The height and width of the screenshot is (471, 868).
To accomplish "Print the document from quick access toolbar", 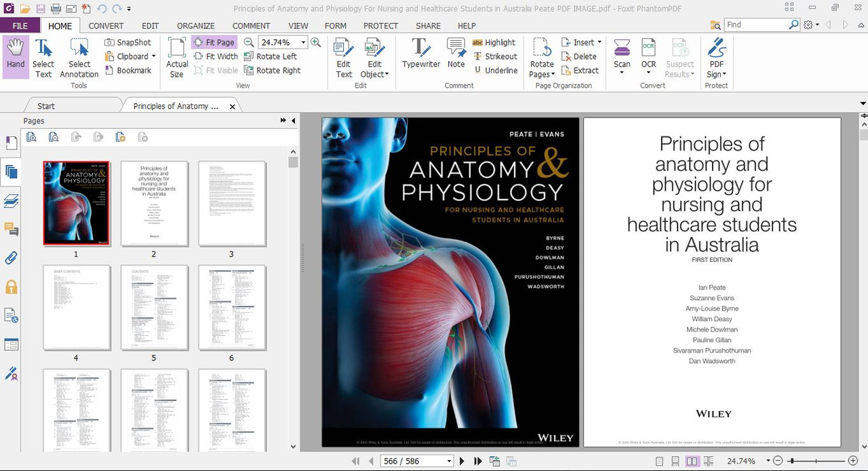I will click(x=56, y=9).
